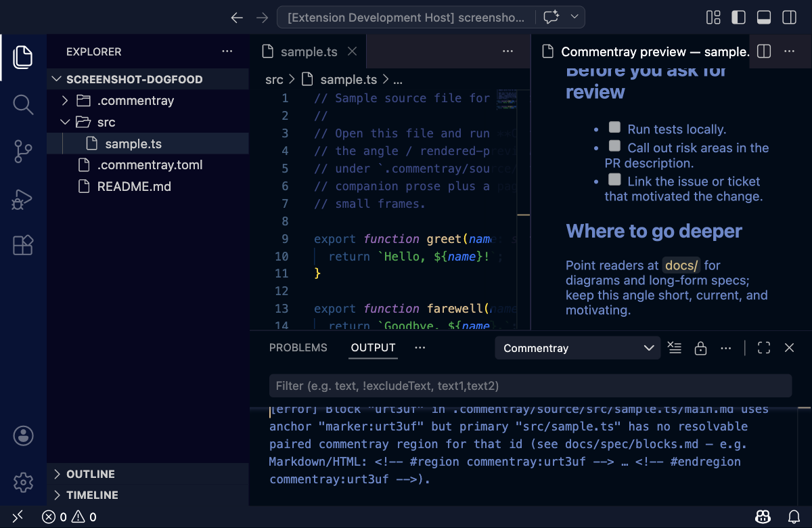The image size is (812, 528).
Task: Open Explorer views and more actions
Action: (x=227, y=51)
